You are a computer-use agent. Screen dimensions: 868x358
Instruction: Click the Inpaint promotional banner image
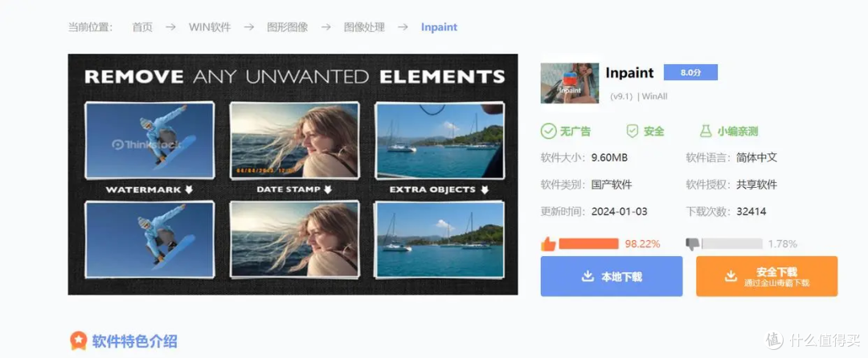click(x=293, y=174)
